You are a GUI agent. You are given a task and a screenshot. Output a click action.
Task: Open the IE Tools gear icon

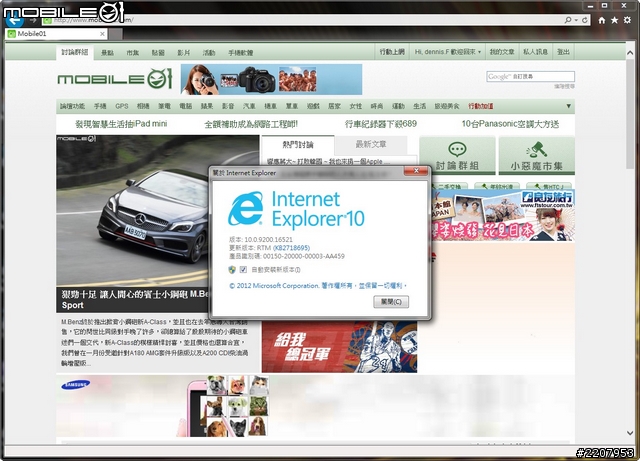pos(627,20)
